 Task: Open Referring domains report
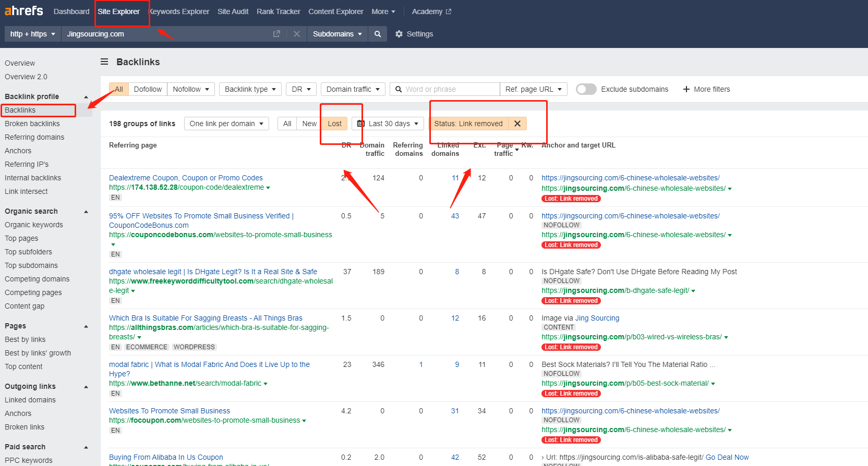tap(34, 137)
